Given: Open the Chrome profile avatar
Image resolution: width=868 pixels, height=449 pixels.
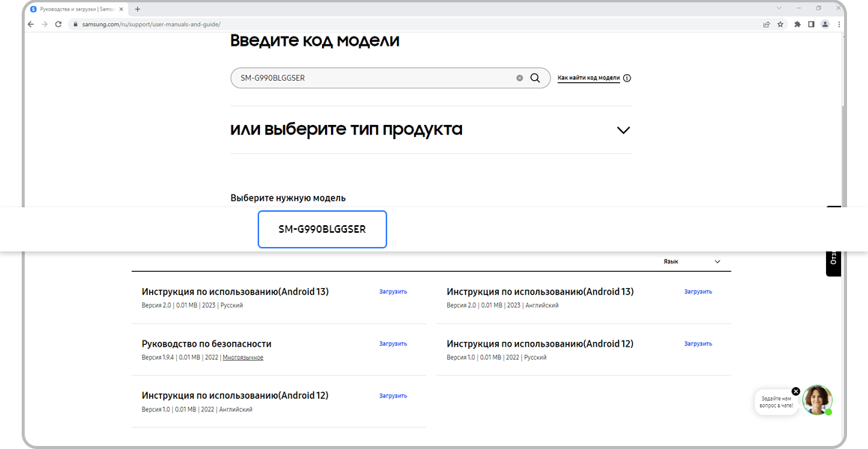Looking at the screenshot, I should (x=825, y=25).
